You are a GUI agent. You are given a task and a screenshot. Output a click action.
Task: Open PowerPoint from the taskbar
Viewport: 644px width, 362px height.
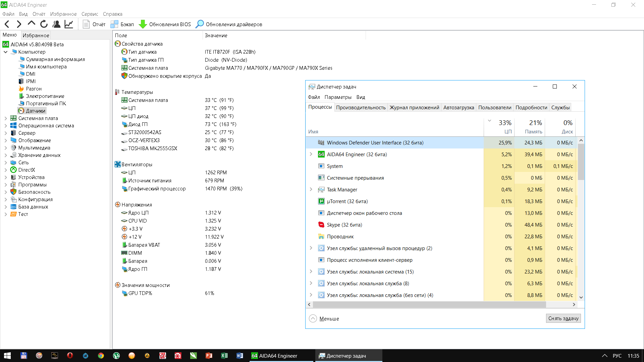(209, 356)
